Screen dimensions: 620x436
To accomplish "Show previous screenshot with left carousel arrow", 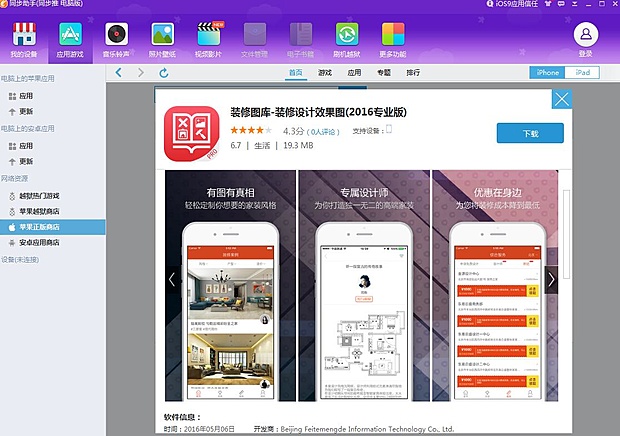I will click(x=171, y=279).
